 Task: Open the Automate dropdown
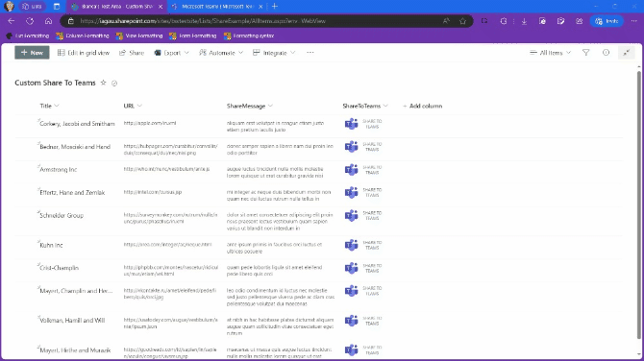point(221,53)
